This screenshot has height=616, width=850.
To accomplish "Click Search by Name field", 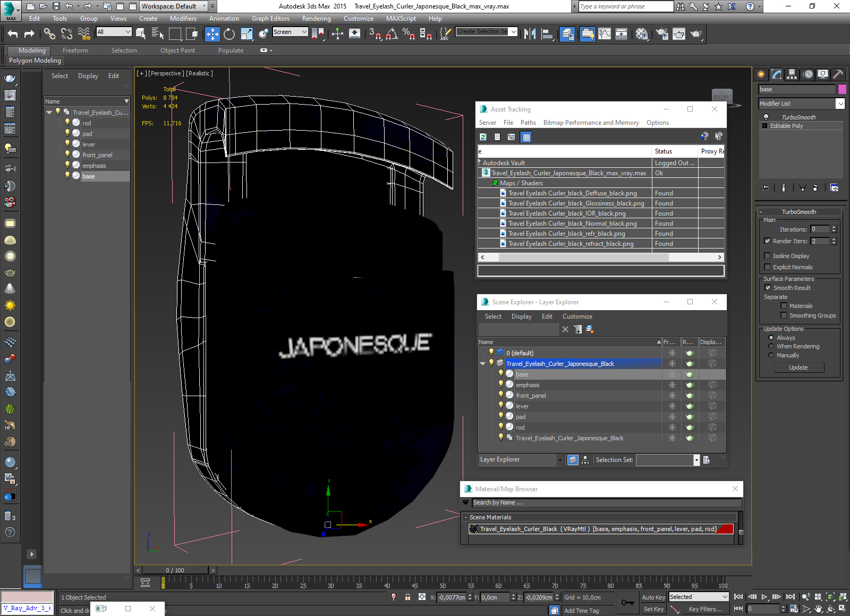I will coord(606,502).
